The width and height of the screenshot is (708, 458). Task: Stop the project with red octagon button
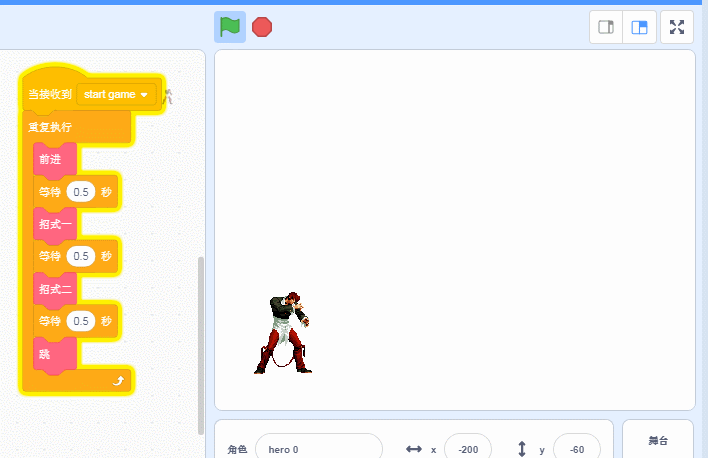[262, 27]
